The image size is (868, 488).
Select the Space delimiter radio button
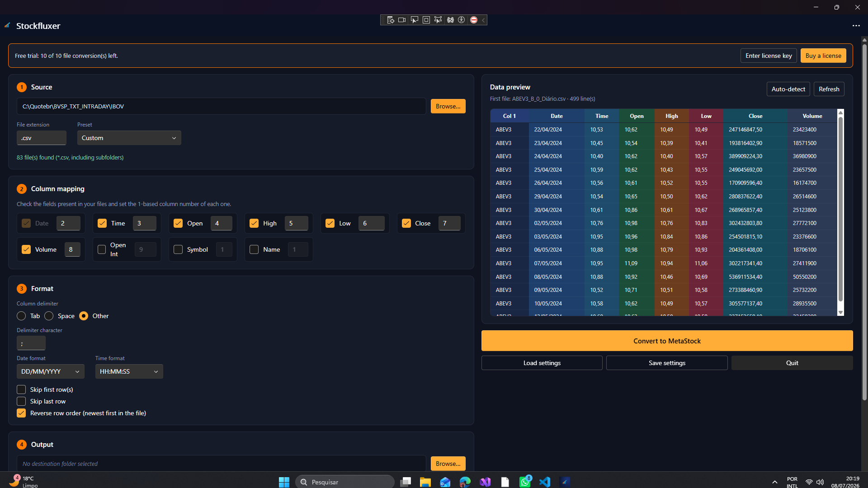click(x=49, y=316)
